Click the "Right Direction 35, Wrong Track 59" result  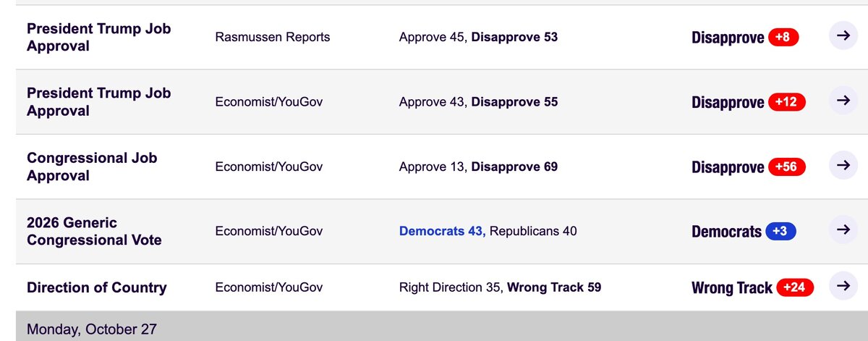point(500,287)
